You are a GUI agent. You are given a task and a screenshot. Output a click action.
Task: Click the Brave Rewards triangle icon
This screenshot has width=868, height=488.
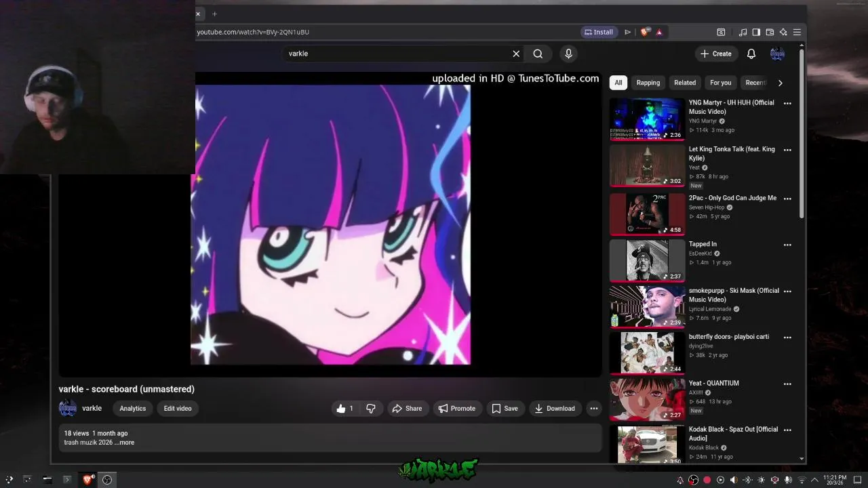[x=659, y=32]
